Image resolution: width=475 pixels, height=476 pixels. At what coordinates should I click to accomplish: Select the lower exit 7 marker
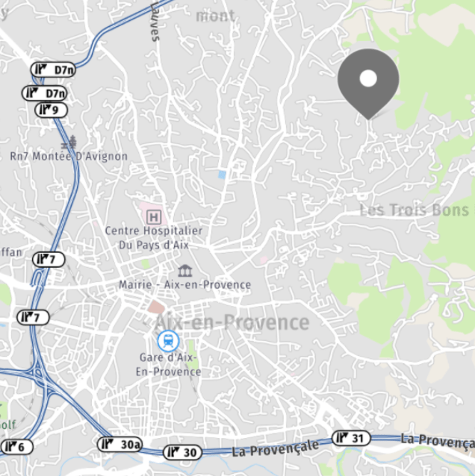click(33, 318)
